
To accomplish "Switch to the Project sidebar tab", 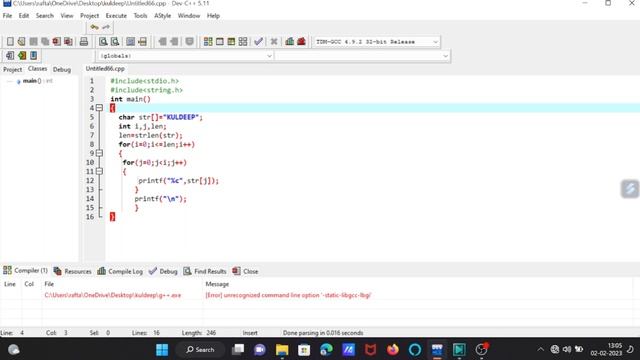I will coord(12,69).
